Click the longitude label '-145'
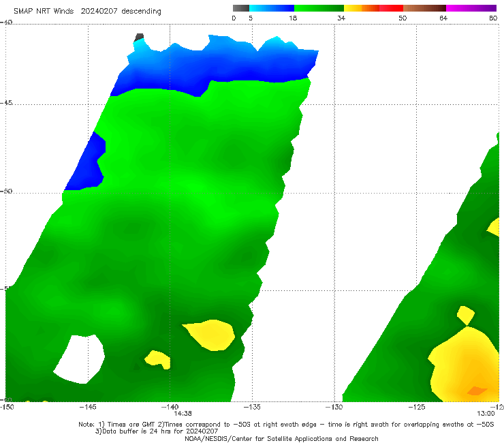Image resolution: width=504 pixels, height=443 pixels. (x=88, y=407)
